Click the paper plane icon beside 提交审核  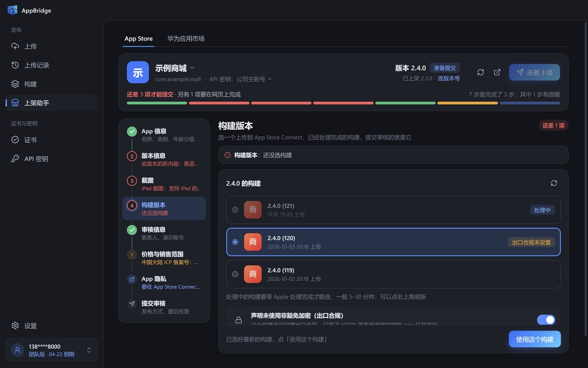point(132,304)
